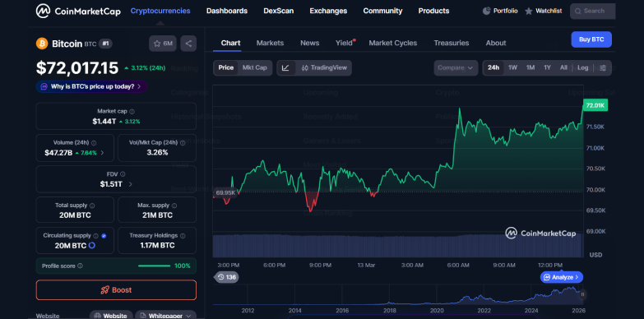Focus the Search field
This screenshot has width=644, height=319.
[x=593, y=11]
